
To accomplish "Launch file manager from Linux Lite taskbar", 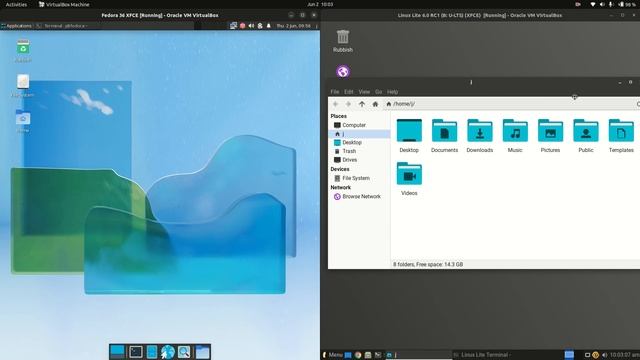I will [368, 355].
